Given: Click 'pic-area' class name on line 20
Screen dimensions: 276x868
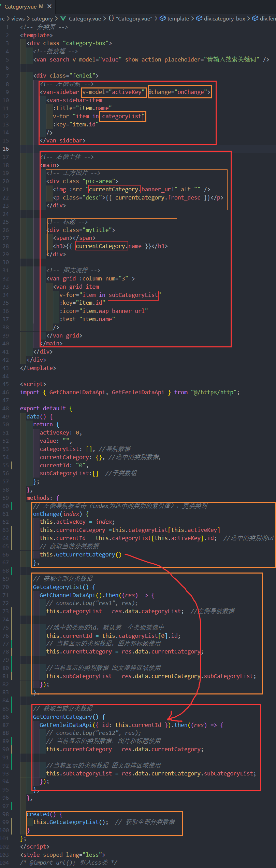Looking at the screenshot, I should 99,181.
